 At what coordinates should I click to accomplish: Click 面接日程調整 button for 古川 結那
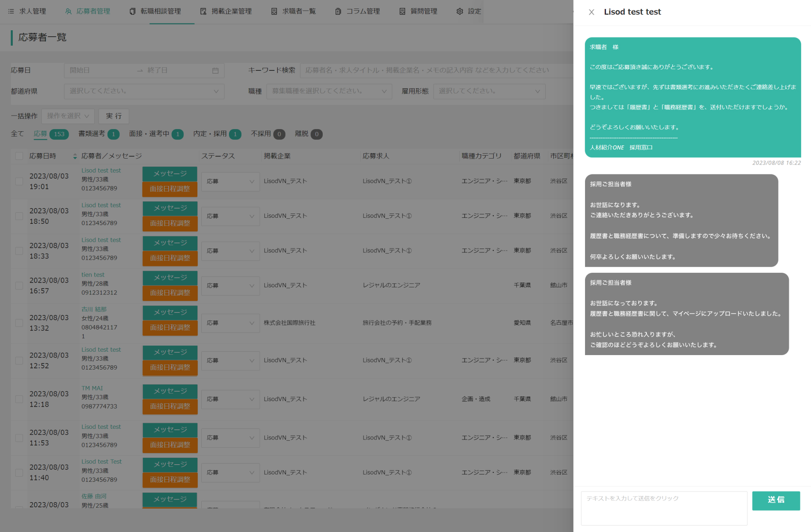pos(170,328)
